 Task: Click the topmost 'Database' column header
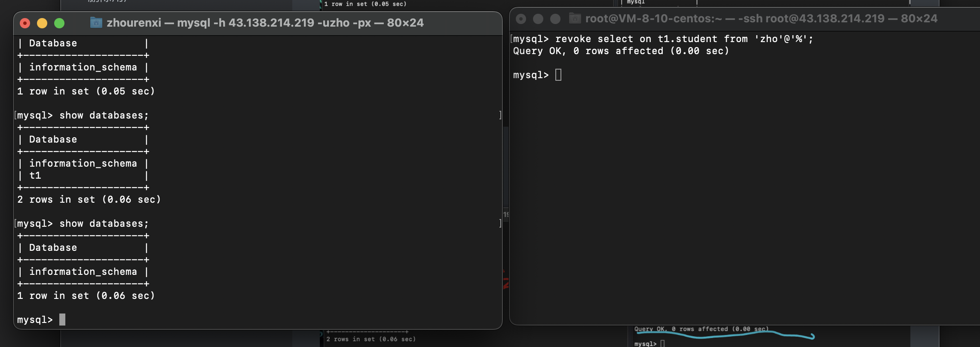[53, 43]
